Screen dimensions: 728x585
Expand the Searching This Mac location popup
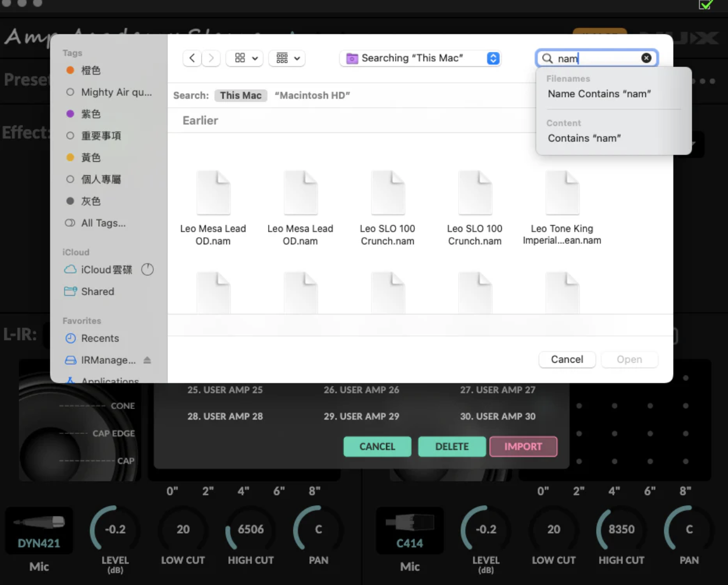click(493, 58)
